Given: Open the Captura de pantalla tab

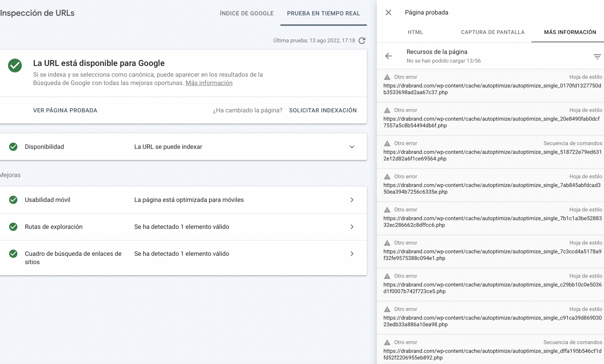Looking at the screenshot, I should pyautogui.click(x=493, y=32).
